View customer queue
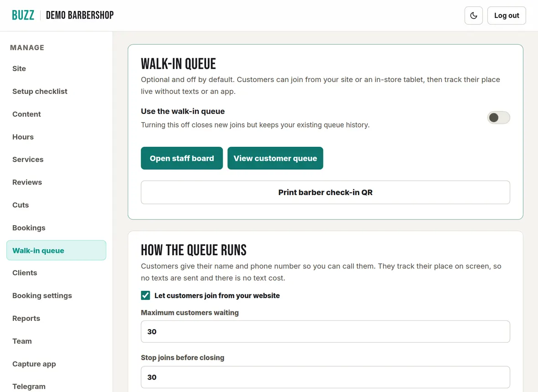 275,158
